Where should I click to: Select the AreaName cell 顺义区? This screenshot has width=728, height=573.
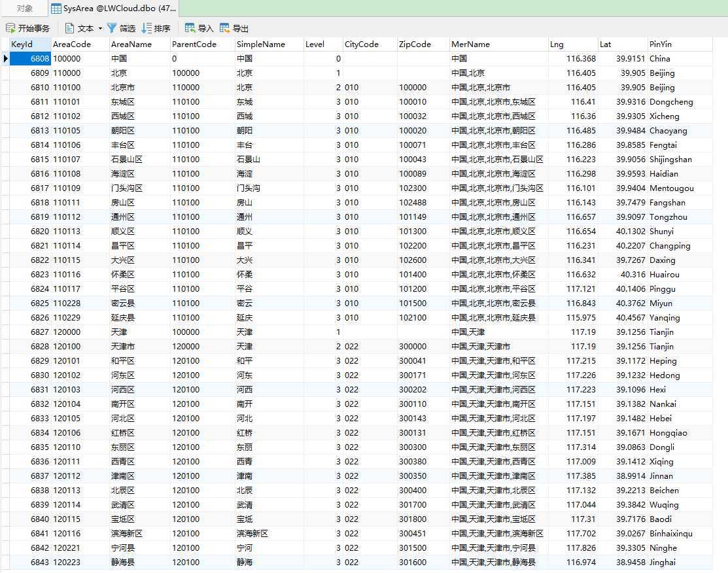pos(139,232)
